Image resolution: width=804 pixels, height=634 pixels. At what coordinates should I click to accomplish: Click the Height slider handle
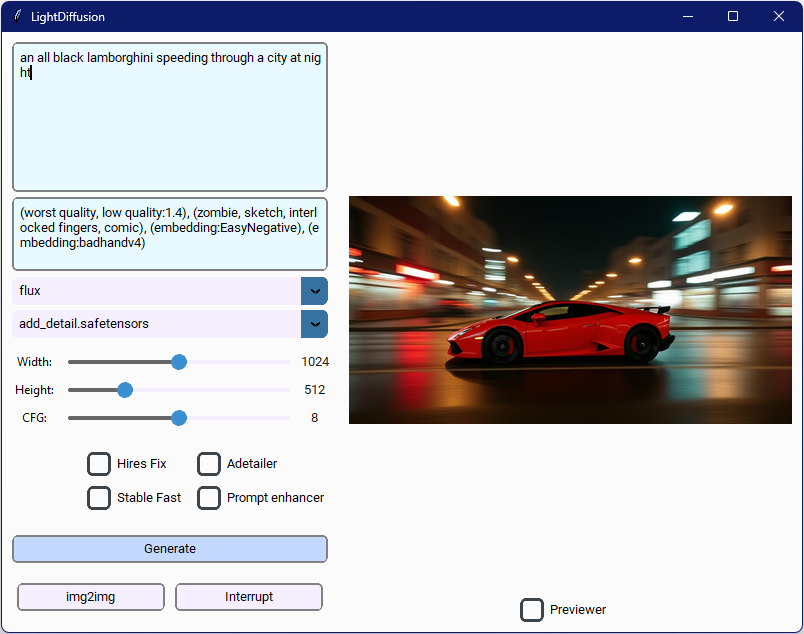point(125,390)
